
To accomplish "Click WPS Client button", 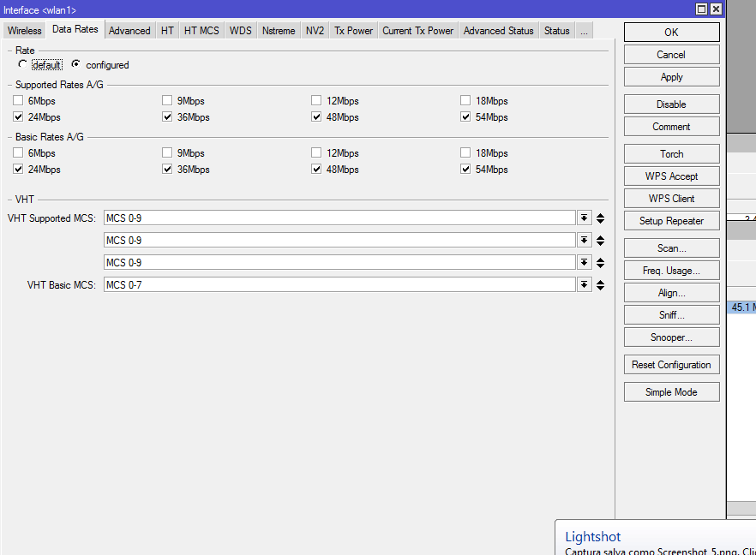I will pos(672,198).
